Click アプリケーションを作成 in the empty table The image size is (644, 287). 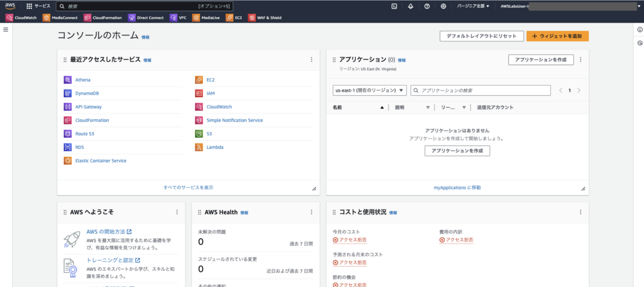[x=457, y=151]
